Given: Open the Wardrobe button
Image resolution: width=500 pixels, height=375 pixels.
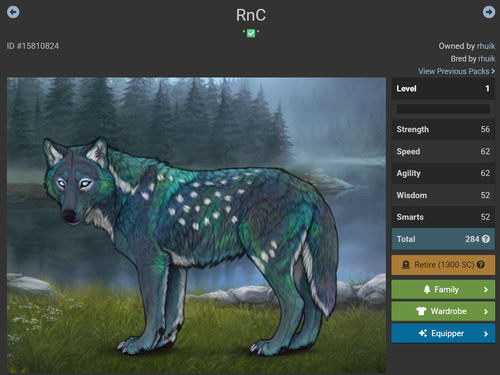Looking at the screenshot, I should (443, 311).
